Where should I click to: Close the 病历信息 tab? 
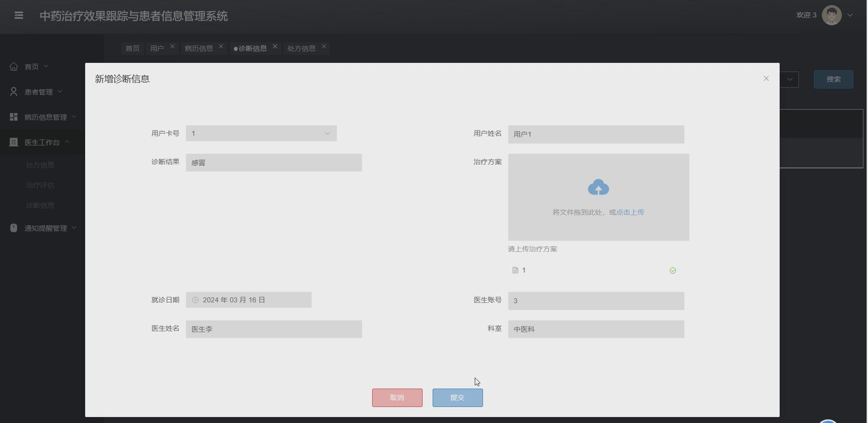(x=221, y=46)
